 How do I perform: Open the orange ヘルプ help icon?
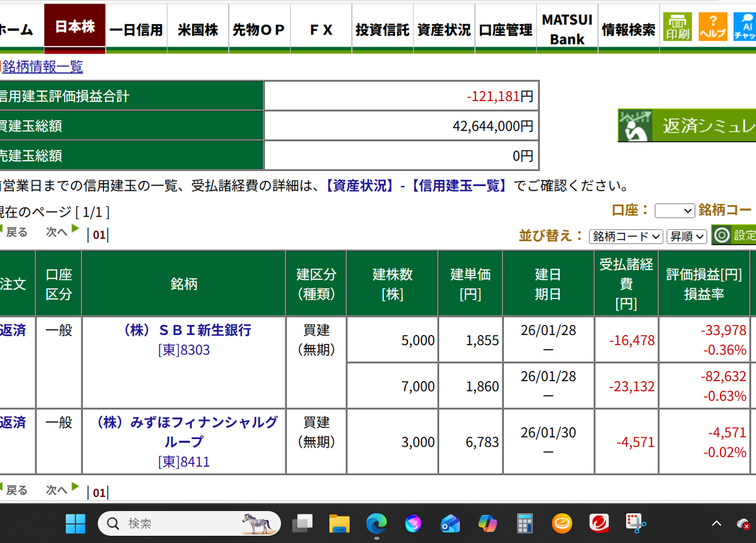713,27
